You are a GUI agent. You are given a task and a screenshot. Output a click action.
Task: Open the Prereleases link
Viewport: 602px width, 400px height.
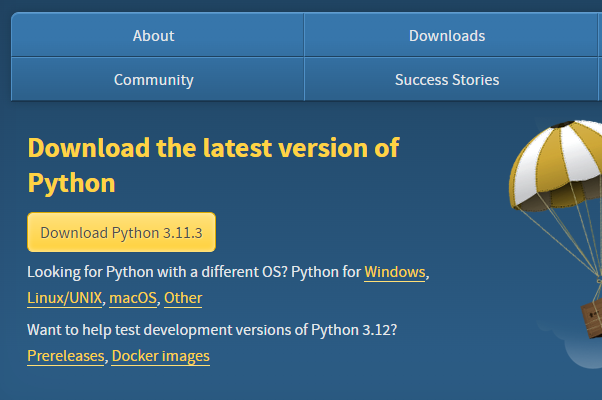66,356
